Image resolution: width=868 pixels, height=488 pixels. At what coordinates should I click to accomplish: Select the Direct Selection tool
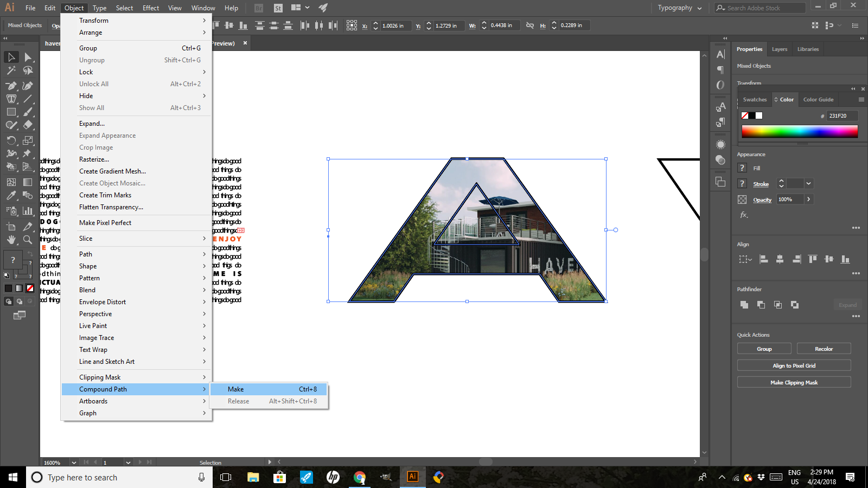tap(28, 57)
